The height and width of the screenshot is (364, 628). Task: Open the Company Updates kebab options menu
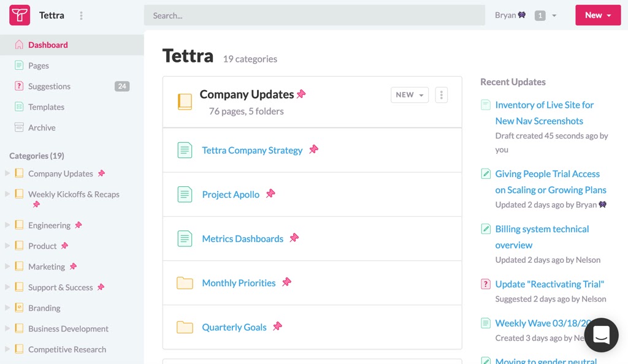[442, 95]
